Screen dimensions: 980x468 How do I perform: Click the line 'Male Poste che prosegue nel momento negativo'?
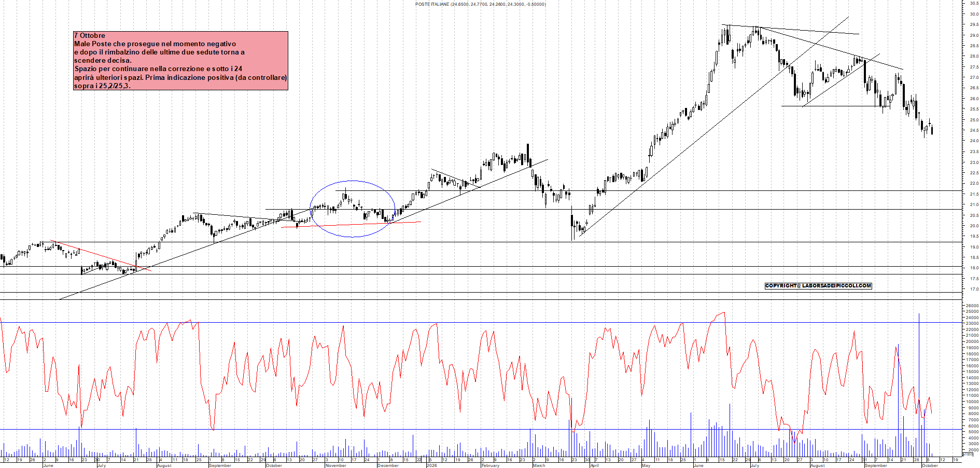[155, 44]
